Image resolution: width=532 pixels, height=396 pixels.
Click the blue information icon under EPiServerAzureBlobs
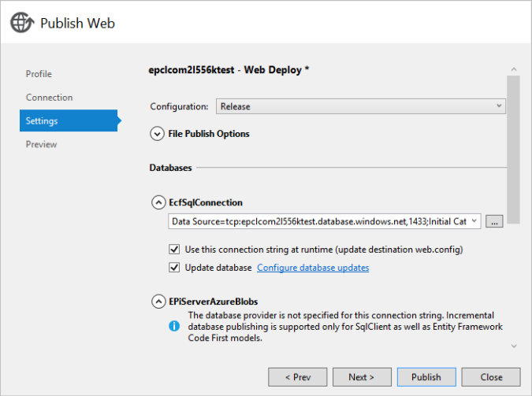tap(174, 326)
